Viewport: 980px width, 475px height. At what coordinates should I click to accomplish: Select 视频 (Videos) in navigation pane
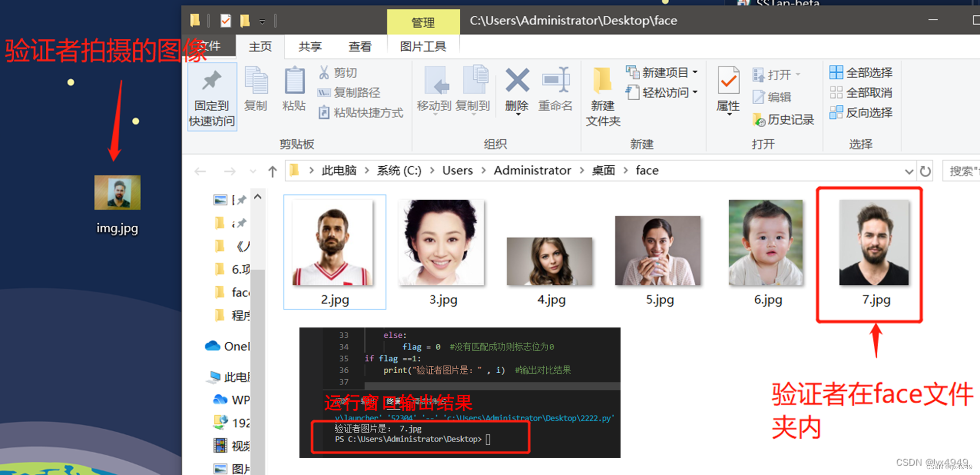pyautogui.click(x=231, y=445)
